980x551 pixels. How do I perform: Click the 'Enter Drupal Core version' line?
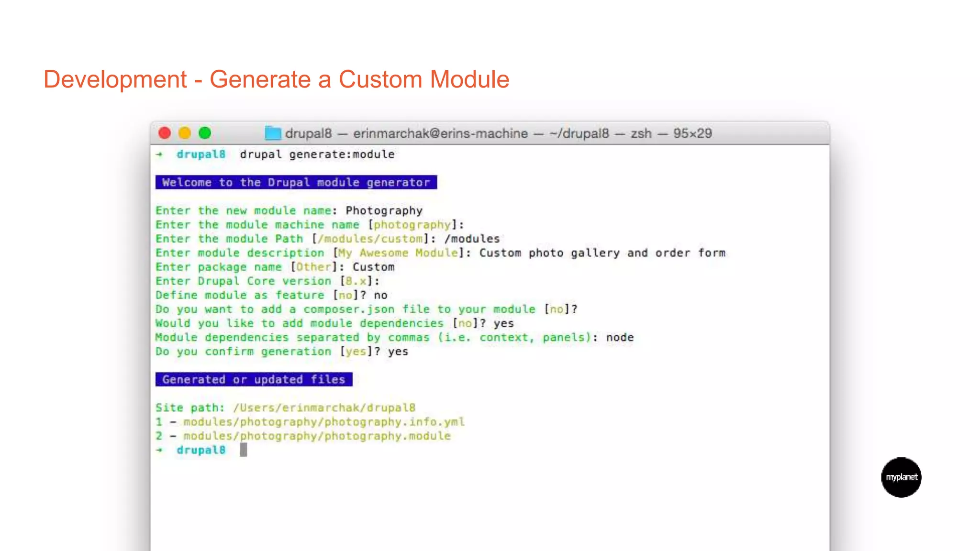pyautogui.click(x=267, y=281)
